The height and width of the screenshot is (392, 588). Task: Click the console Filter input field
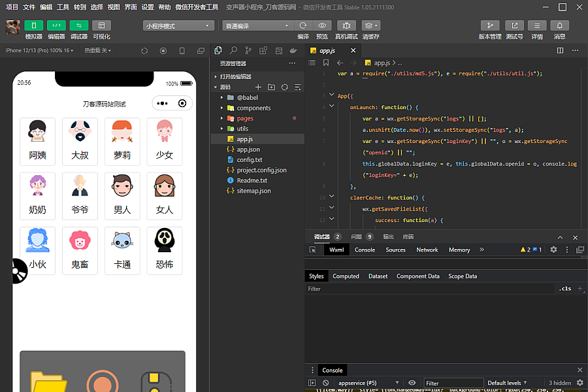(454, 383)
